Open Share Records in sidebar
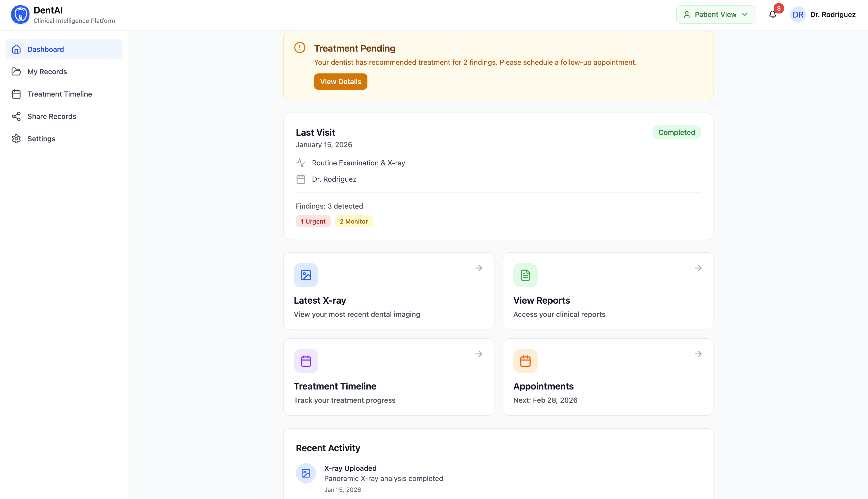868x499 pixels. pyautogui.click(x=51, y=117)
